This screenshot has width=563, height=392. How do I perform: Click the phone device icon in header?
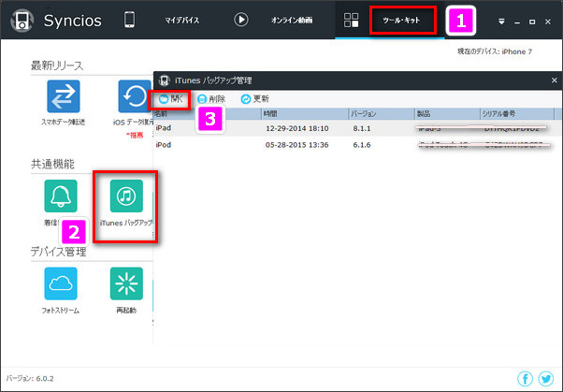pos(130,20)
